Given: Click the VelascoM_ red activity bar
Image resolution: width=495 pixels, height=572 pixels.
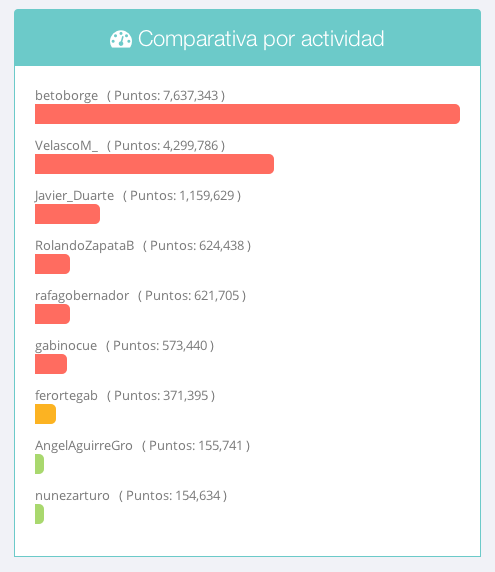Looking at the screenshot, I should (x=154, y=164).
